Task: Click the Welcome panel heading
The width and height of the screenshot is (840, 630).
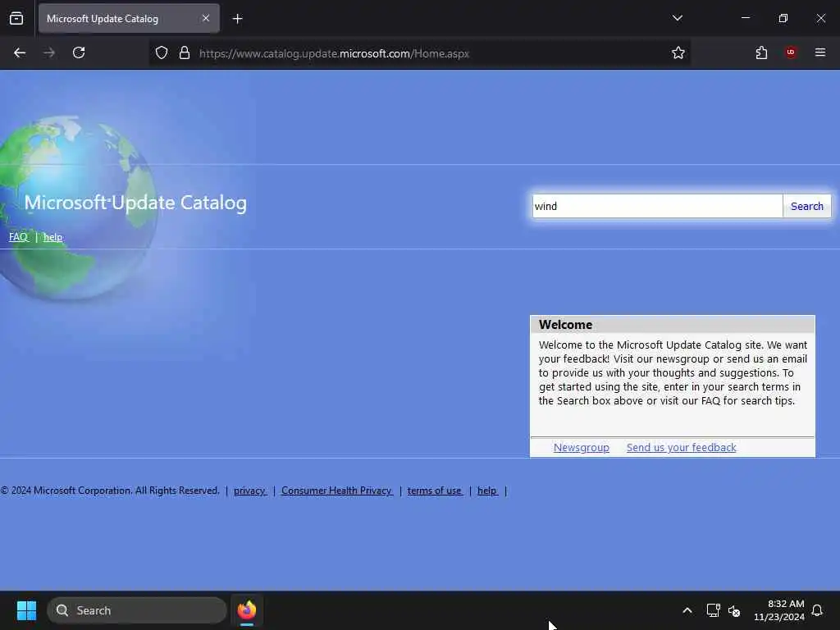Action: tap(566, 325)
